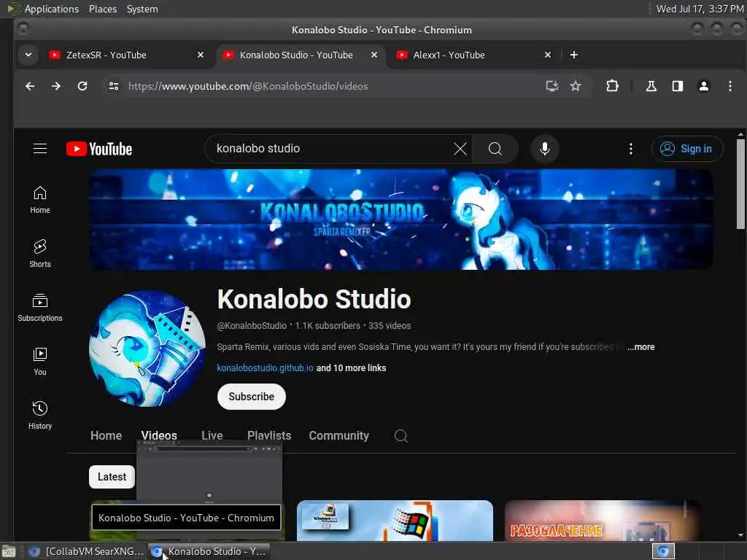Open the channel Home tab
Image resolution: width=747 pixels, height=560 pixels.
[x=107, y=436]
